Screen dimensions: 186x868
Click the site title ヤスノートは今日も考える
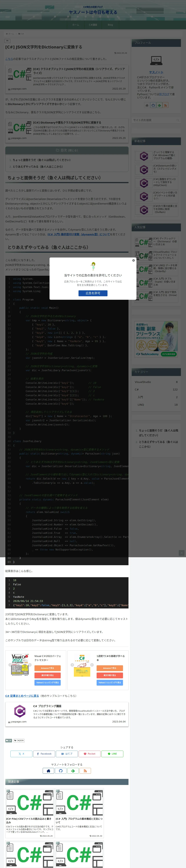click(93, 12)
